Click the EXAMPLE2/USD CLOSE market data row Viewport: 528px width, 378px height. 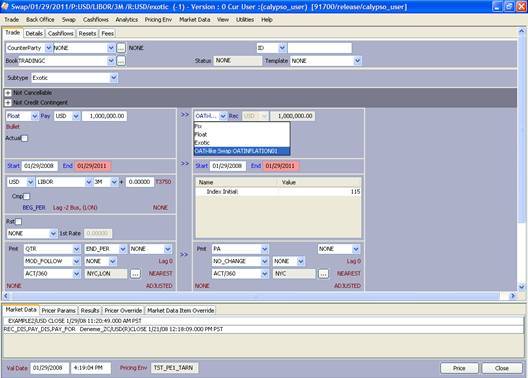(x=263, y=321)
